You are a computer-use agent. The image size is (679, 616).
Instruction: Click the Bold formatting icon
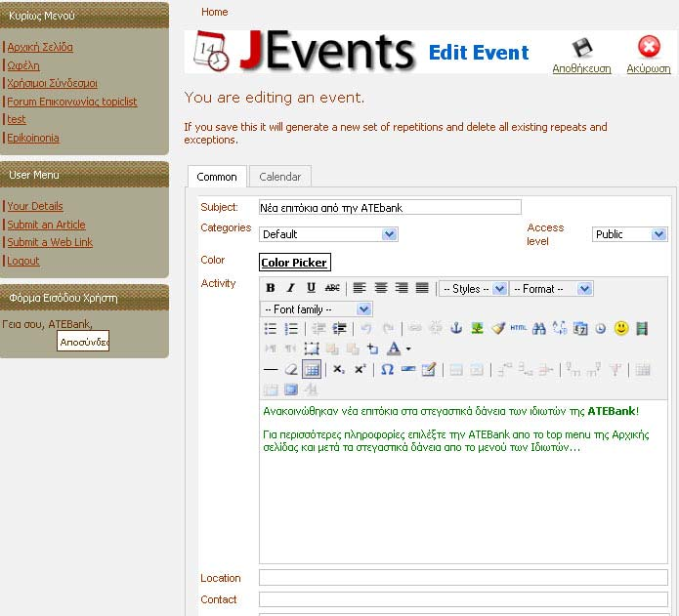point(271,288)
